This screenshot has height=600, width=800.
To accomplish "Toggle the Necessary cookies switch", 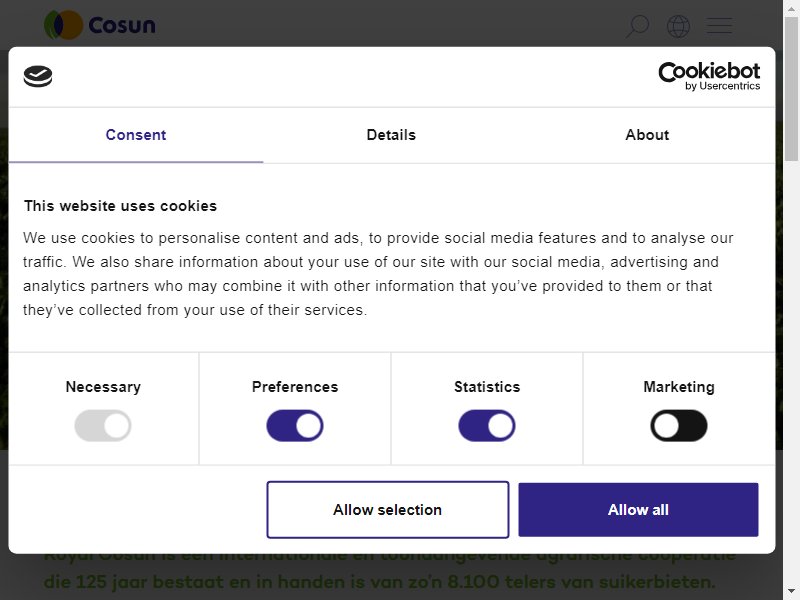I will [103, 426].
